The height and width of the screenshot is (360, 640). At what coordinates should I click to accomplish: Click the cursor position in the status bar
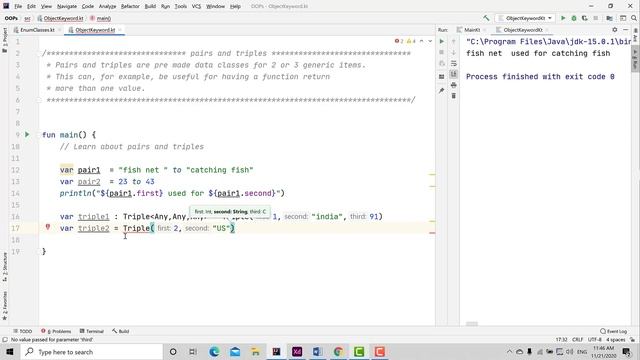562,340
